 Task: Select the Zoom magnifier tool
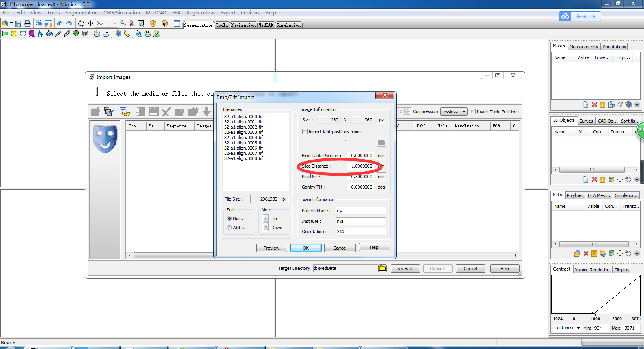tap(123, 23)
